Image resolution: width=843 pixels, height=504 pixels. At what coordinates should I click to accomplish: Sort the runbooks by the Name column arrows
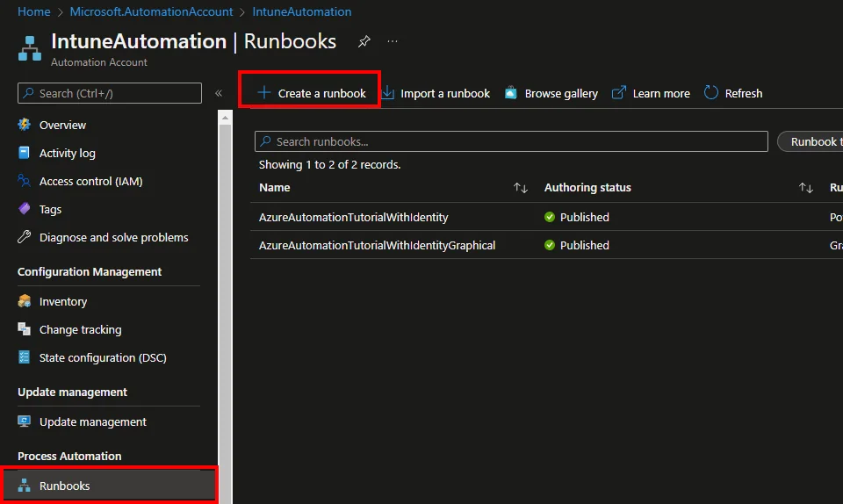coord(521,188)
